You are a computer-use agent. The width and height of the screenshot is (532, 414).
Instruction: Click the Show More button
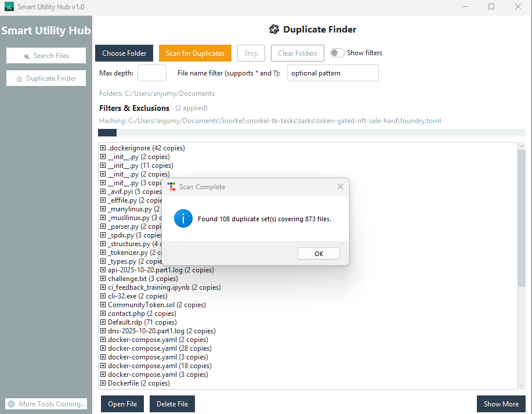[x=501, y=404]
